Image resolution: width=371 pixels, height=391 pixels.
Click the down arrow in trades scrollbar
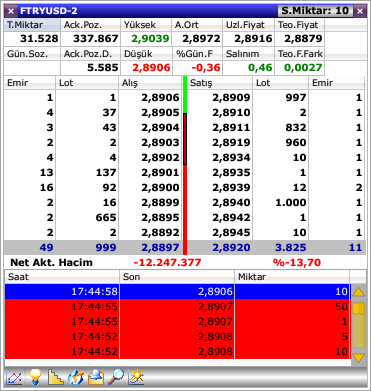point(358,358)
